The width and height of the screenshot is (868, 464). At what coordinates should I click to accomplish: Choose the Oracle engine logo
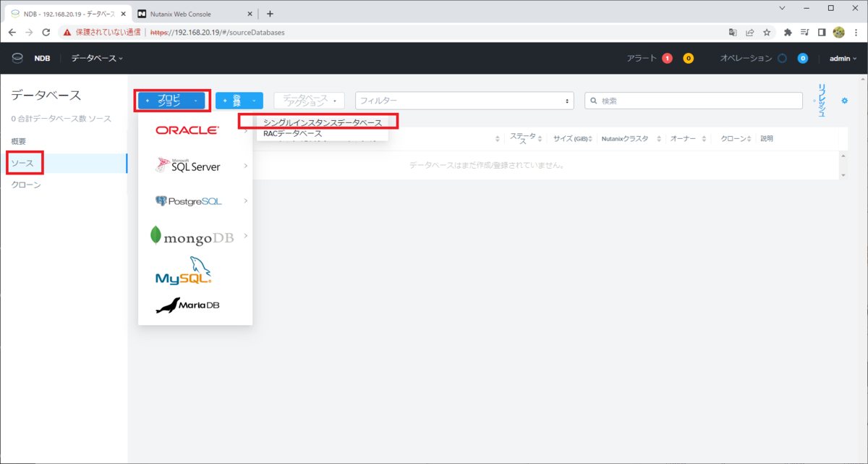pos(187,130)
